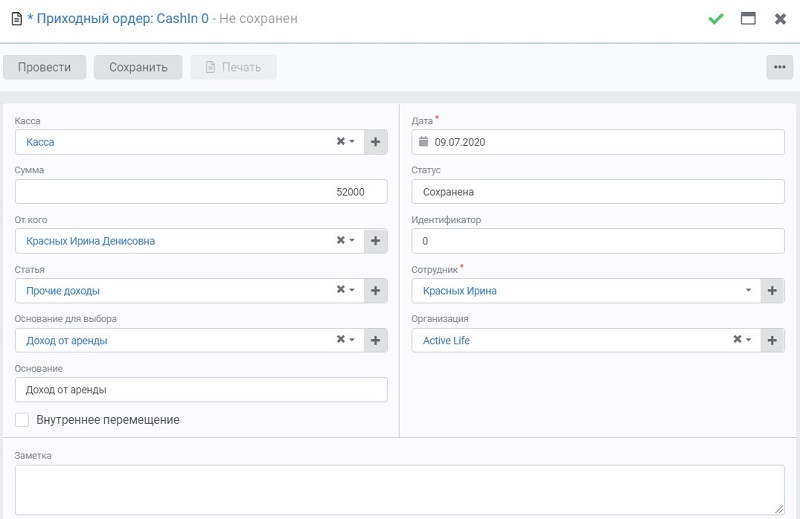Click inside the Заметка text area

click(399, 489)
